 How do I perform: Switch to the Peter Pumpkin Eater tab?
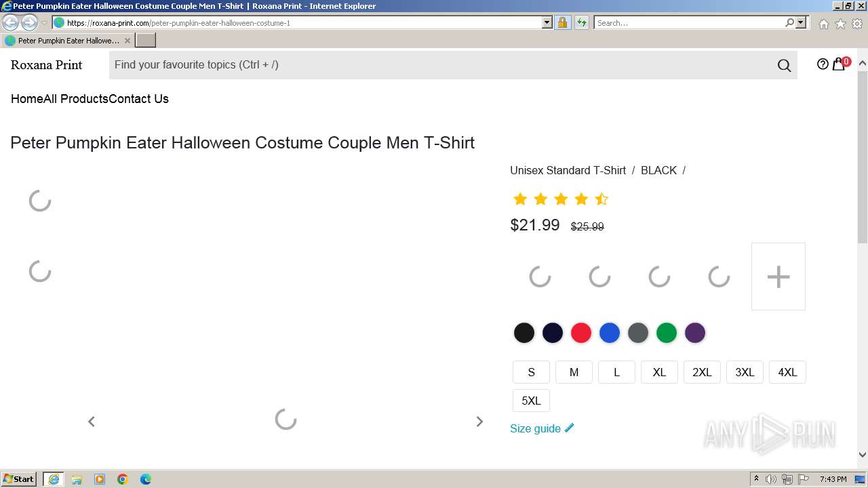(x=68, y=41)
